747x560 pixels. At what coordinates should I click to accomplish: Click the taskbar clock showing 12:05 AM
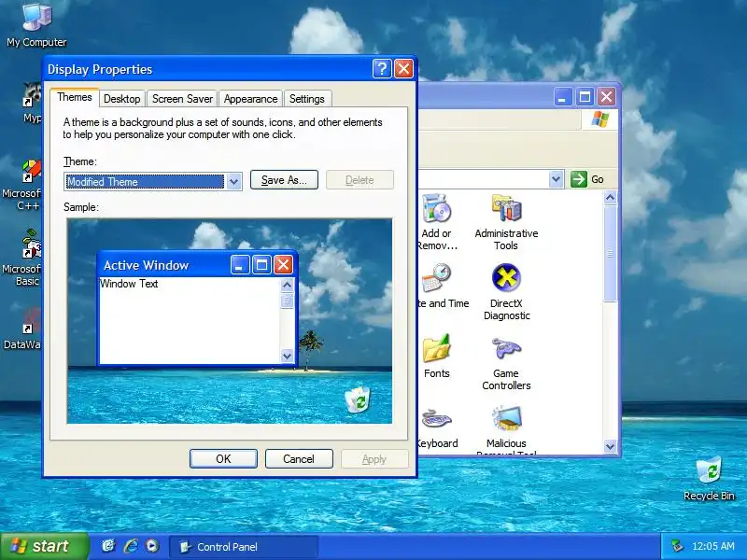713,546
